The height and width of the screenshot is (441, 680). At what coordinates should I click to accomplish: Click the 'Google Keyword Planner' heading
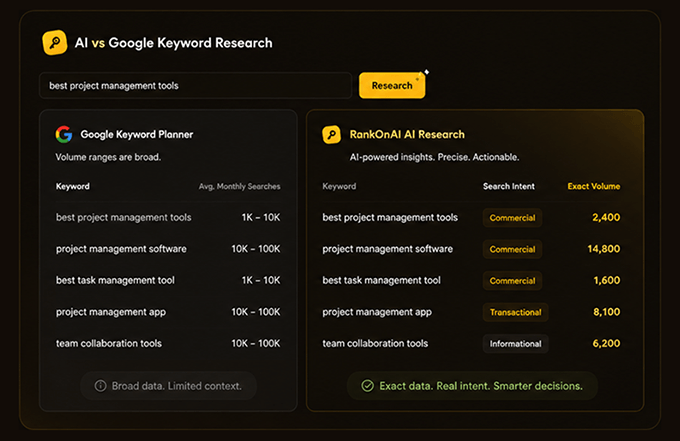pyautogui.click(x=137, y=134)
